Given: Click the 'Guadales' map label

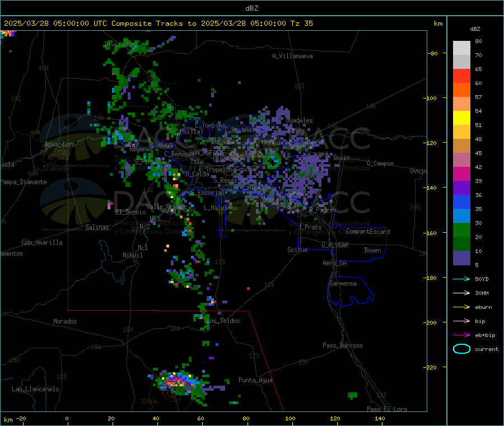Looking at the screenshot, I should pyautogui.click(x=299, y=120).
